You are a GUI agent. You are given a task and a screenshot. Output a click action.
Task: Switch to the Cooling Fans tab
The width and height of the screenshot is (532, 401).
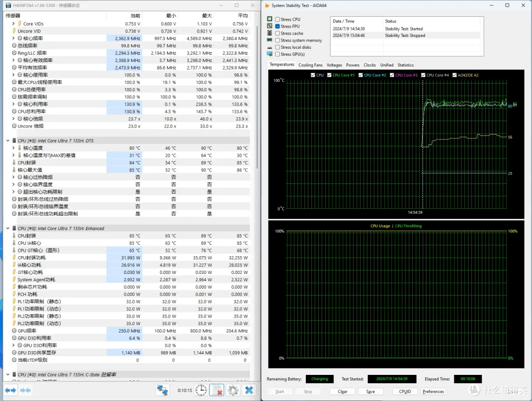coord(310,65)
